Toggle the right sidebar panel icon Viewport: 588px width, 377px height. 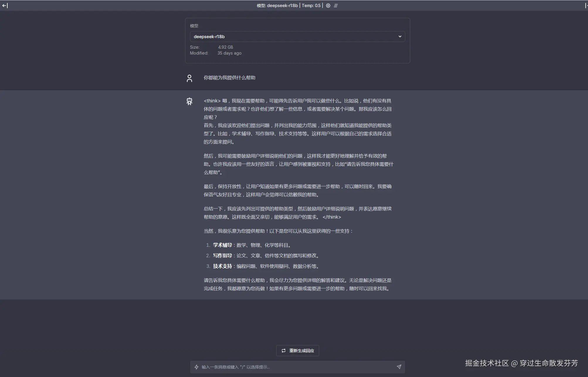[x=586, y=6]
